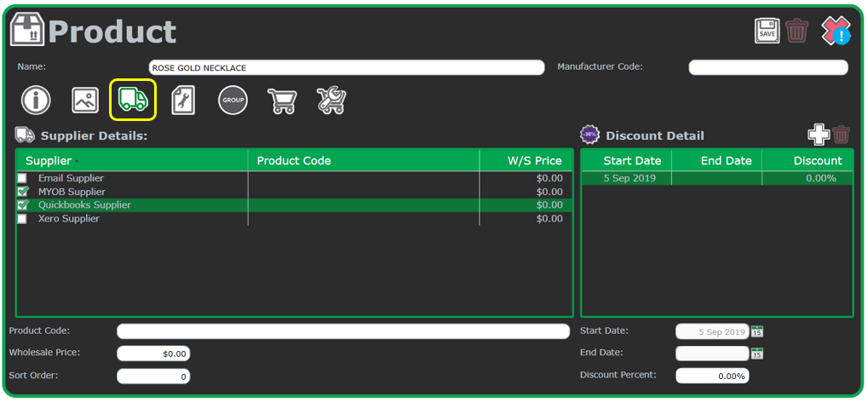Open the shopping cart tab icon
868x403 pixels.
pyautogui.click(x=282, y=101)
